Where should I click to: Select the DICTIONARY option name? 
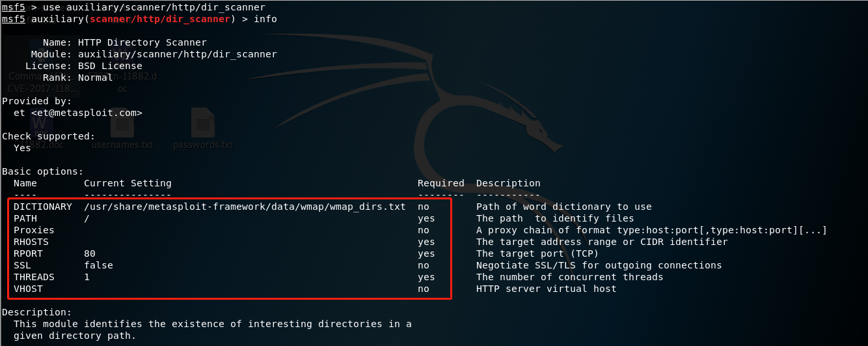pos(43,207)
